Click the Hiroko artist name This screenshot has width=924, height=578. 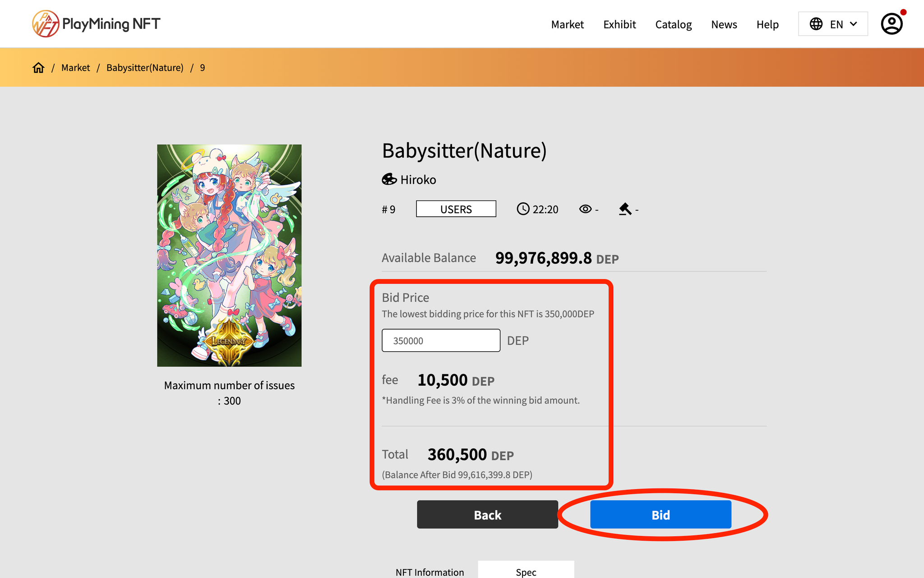pos(418,180)
